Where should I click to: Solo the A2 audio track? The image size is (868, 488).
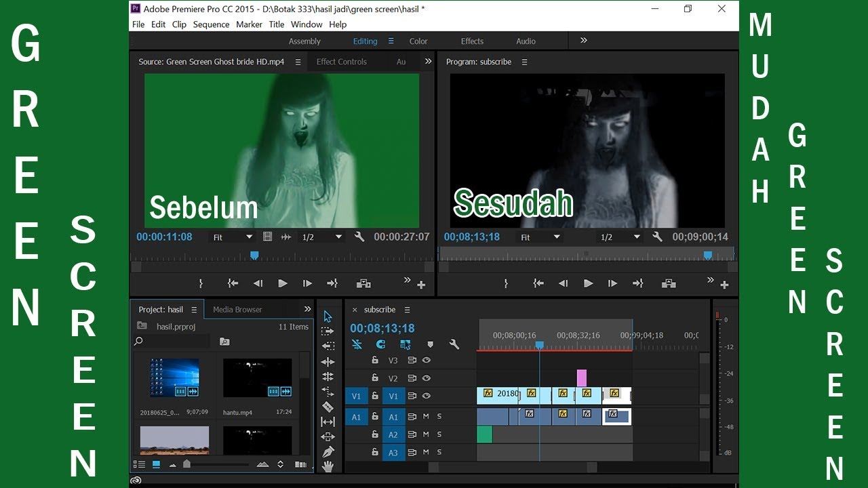(439, 434)
